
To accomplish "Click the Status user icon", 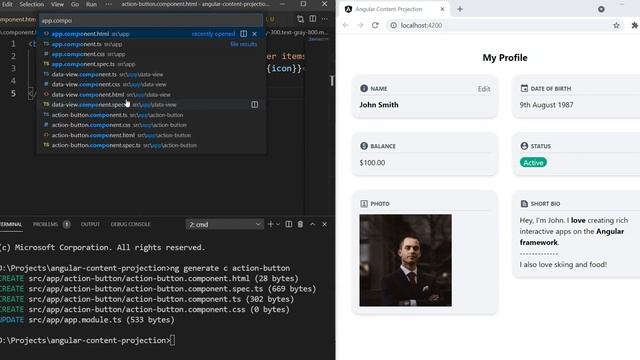I will [x=524, y=146].
